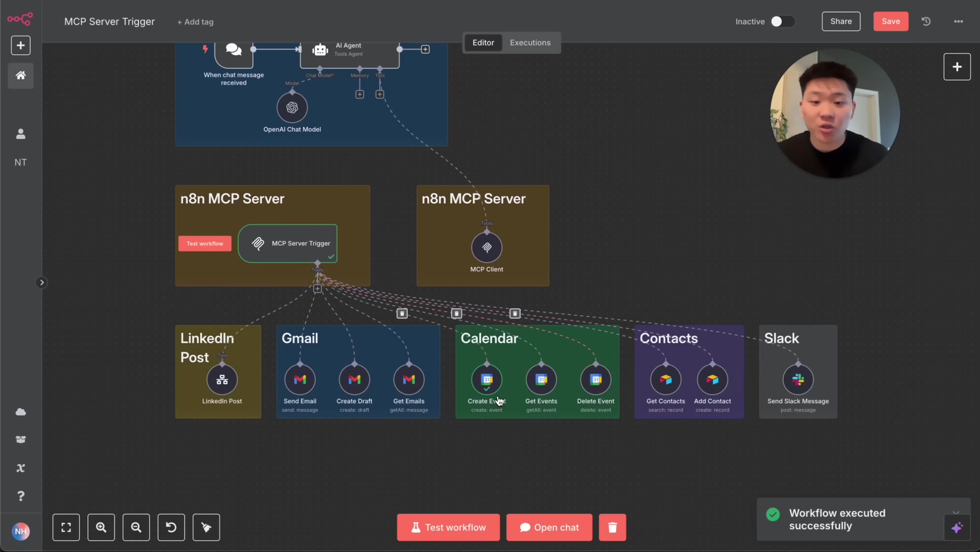This screenshot has height=552, width=980.
Task: Click the presenter webcam thumbnail
Action: (x=835, y=113)
